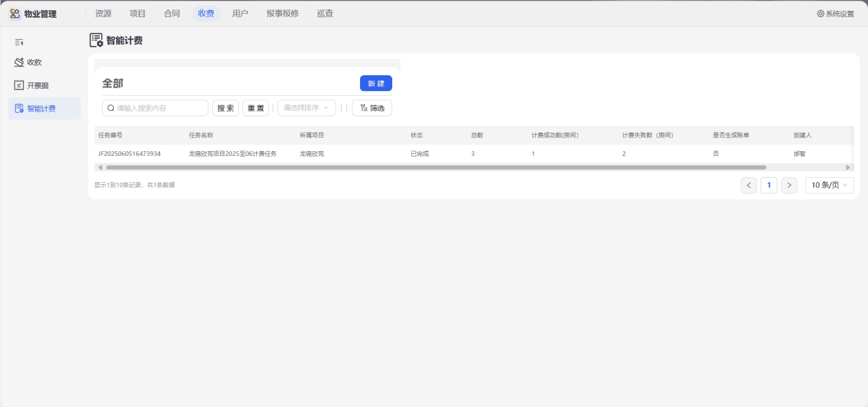Open the 项目 top menu
Viewport: 868px width, 407px height.
[138, 13]
